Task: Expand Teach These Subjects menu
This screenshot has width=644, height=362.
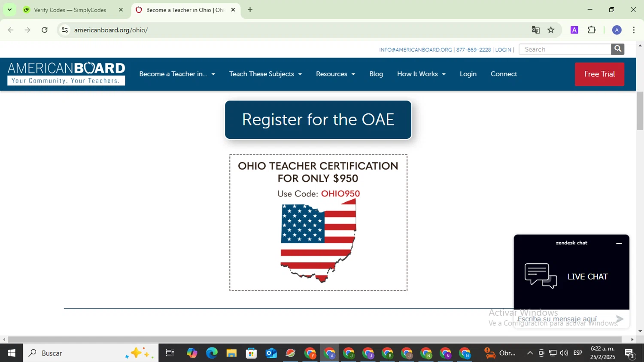Action: click(x=265, y=74)
